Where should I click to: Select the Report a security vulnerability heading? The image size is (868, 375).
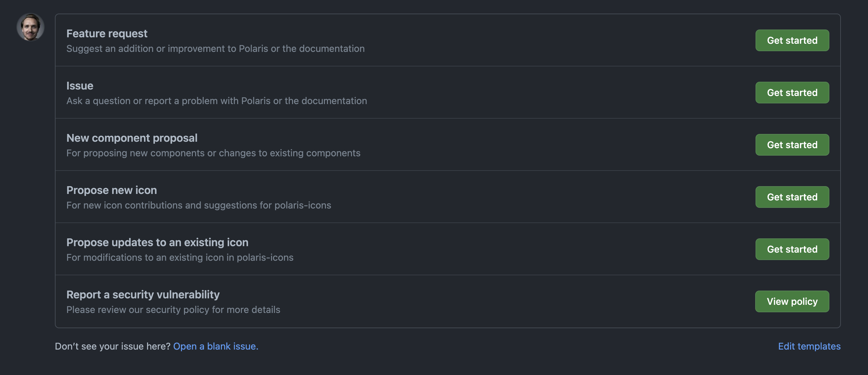click(143, 294)
